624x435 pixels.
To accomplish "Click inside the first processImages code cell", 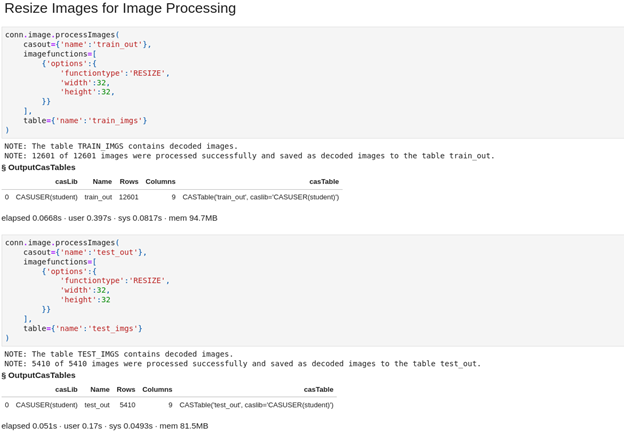I will click(x=312, y=82).
